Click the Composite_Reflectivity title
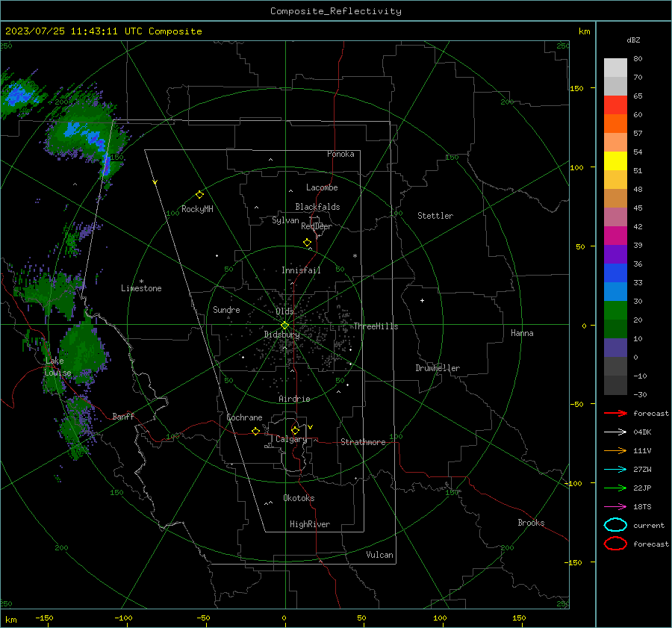 336,11
